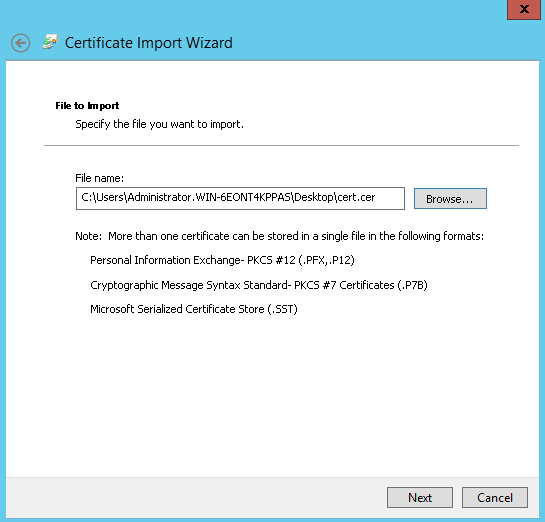Click the horizontal divider under the heading
Screen dimensions: 545x522
[281, 145]
